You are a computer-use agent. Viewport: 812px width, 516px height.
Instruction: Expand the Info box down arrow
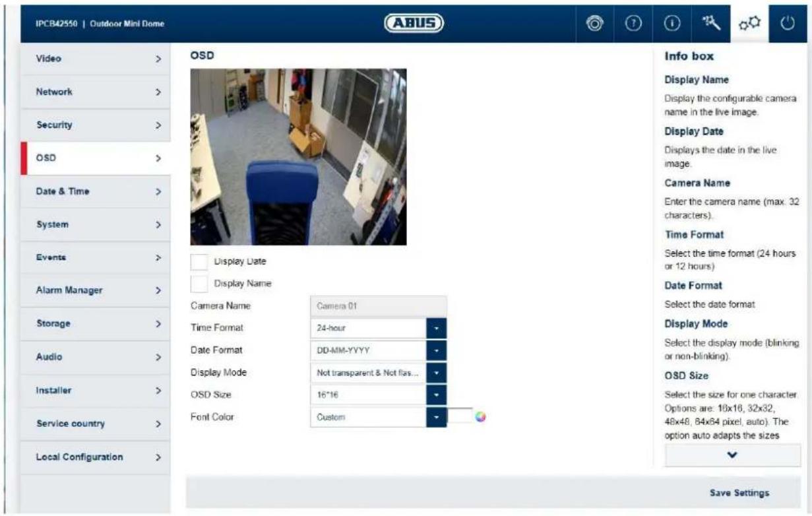click(732, 455)
